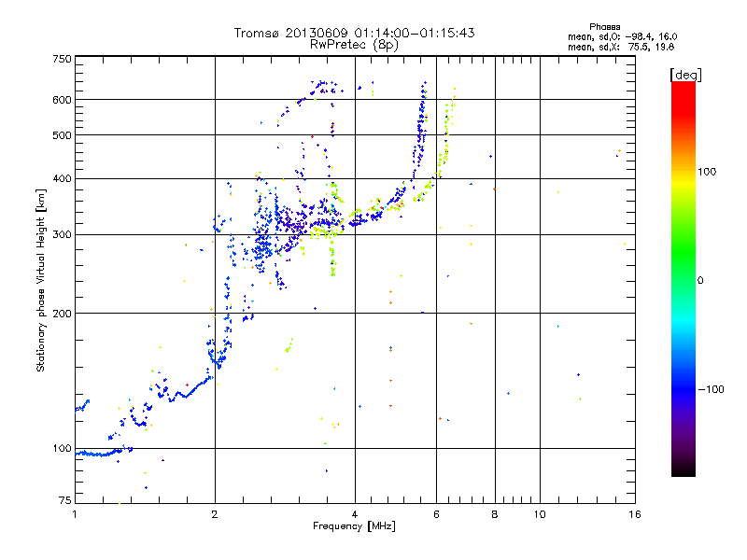Pick the green colorbar region near 0
Screen dimensions: 747x560
(x=683, y=279)
